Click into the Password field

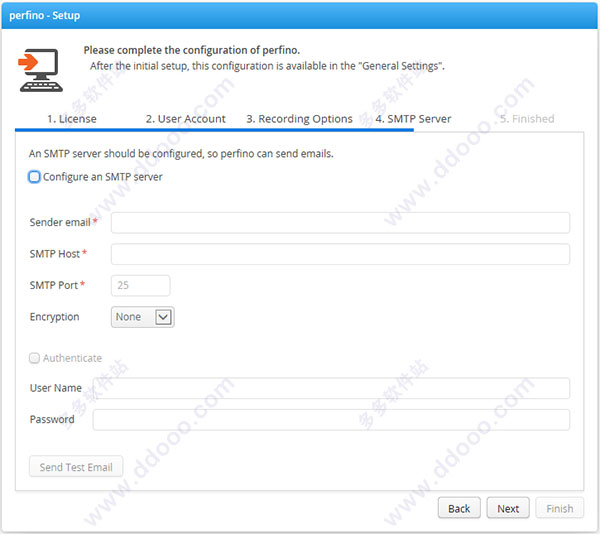pos(331,420)
